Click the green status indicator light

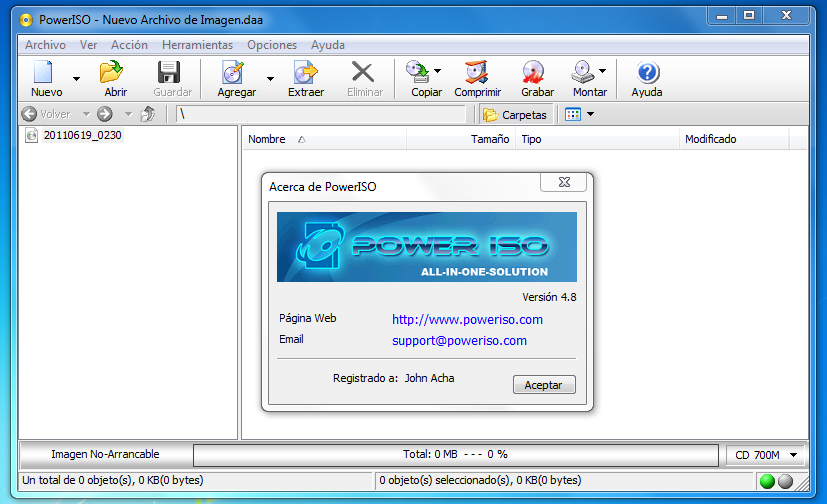click(x=767, y=481)
